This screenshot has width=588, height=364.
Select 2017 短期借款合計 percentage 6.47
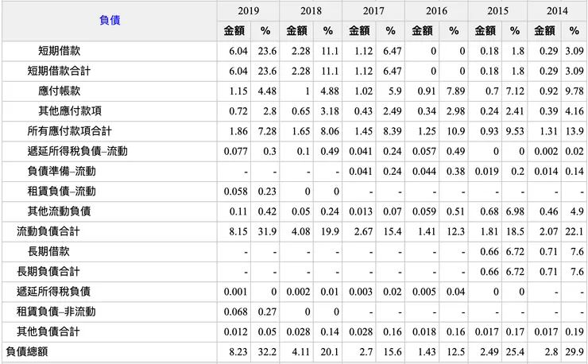pyautogui.click(x=393, y=71)
